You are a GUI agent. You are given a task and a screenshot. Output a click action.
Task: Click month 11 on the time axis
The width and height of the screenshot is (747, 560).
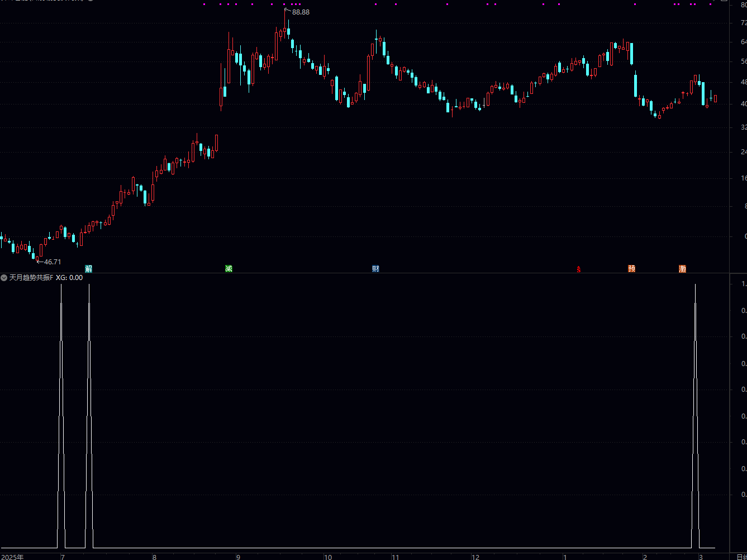coord(395,556)
